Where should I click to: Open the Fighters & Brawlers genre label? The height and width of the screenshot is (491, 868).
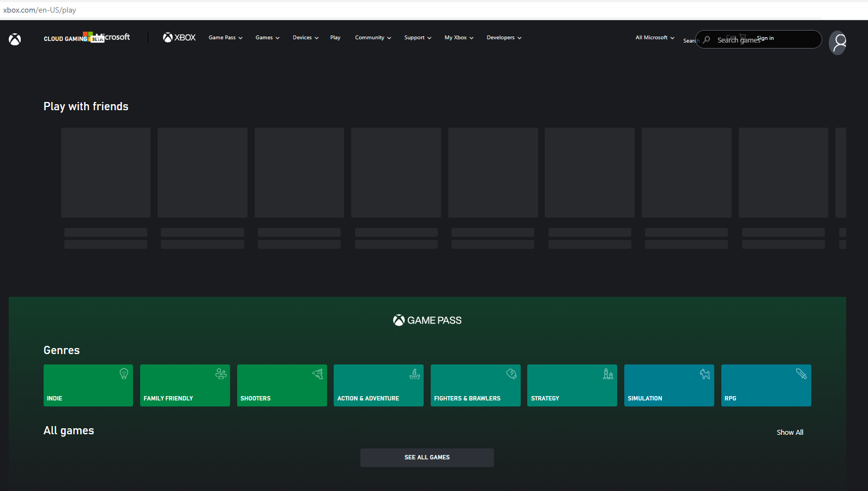467,398
